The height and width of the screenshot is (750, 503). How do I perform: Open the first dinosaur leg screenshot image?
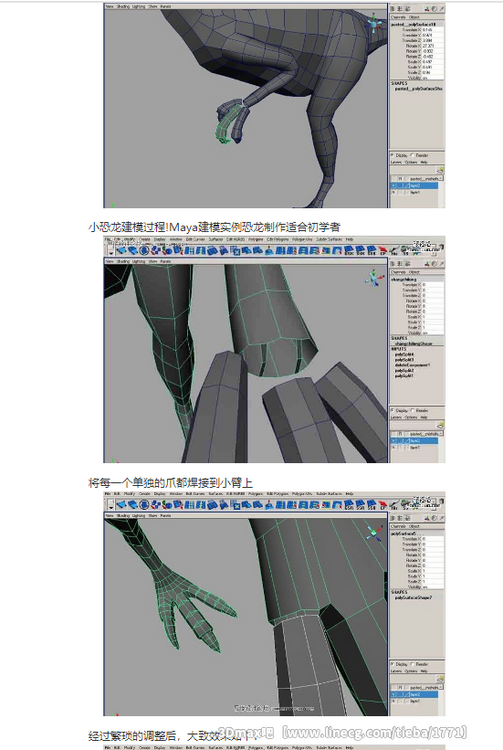[x=274, y=105]
